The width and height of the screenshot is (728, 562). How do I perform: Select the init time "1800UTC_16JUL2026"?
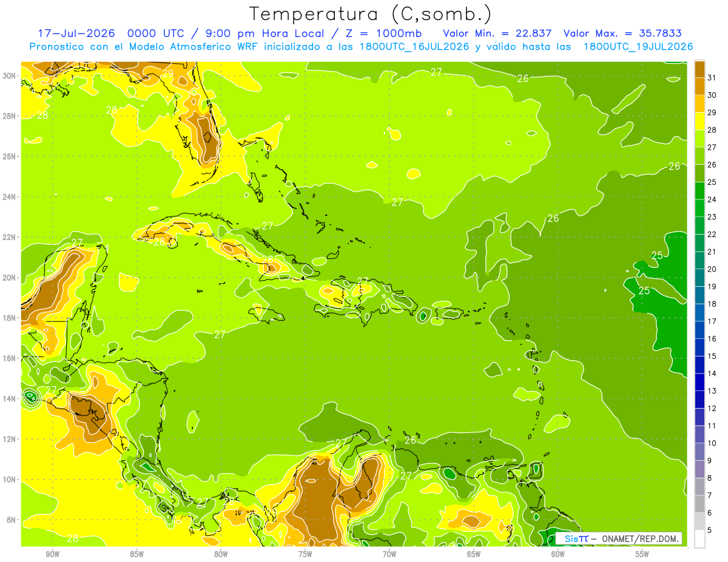pos(414,47)
